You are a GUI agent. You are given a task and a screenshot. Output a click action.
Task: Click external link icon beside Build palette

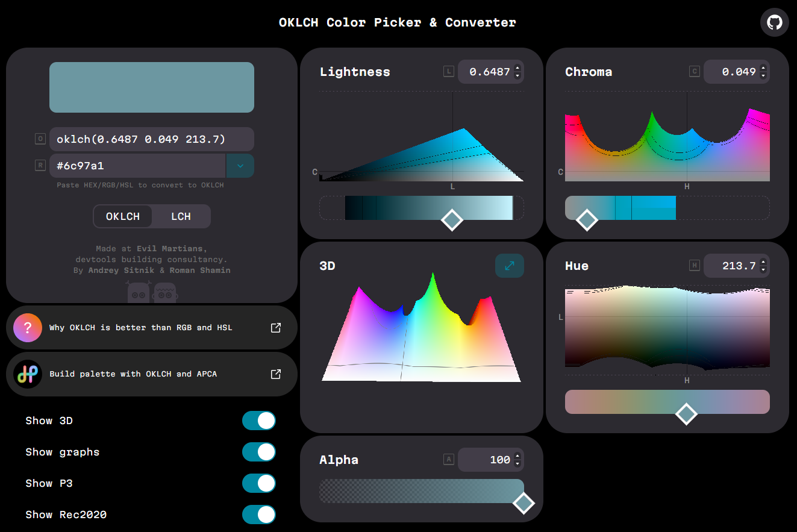275,374
